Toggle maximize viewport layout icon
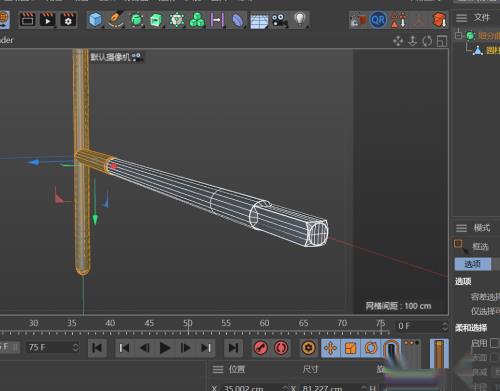The height and width of the screenshot is (391, 500). coord(442,41)
